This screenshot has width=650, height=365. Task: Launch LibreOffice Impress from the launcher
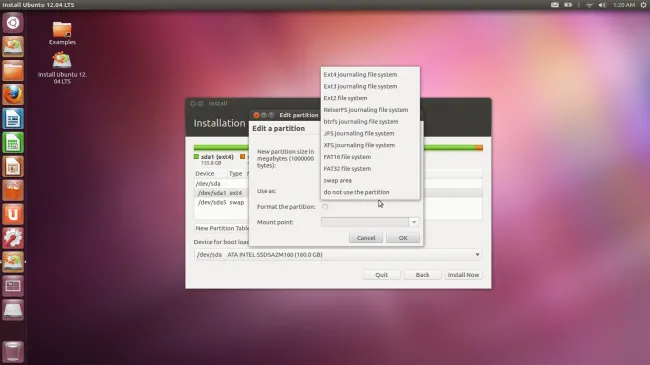click(x=13, y=166)
